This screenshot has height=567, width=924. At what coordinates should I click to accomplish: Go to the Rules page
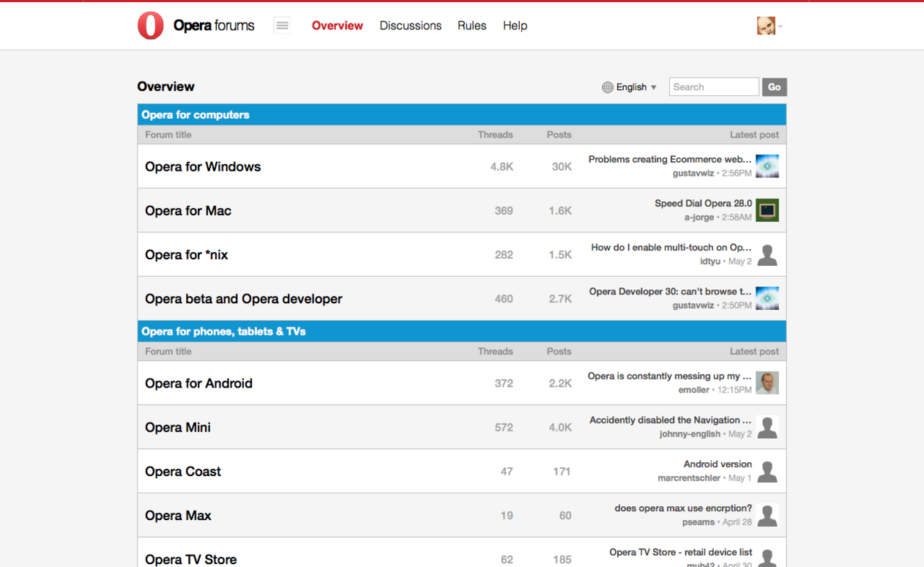(x=472, y=26)
